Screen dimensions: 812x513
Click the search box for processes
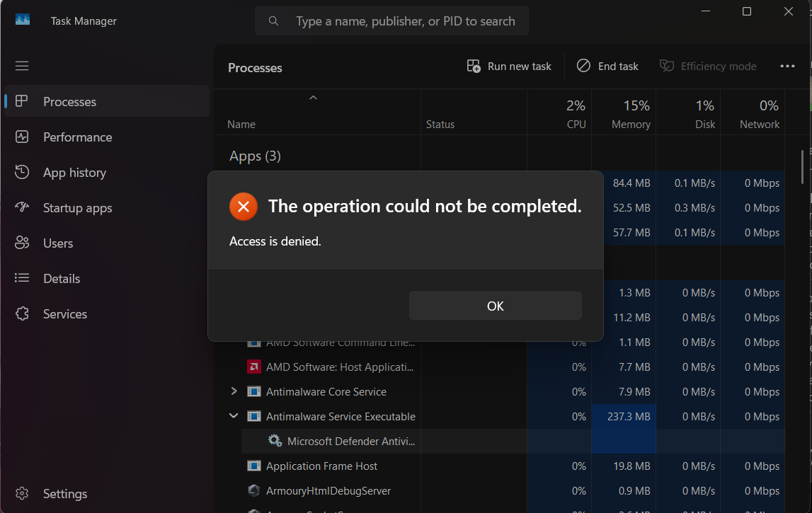pyautogui.click(x=391, y=21)
